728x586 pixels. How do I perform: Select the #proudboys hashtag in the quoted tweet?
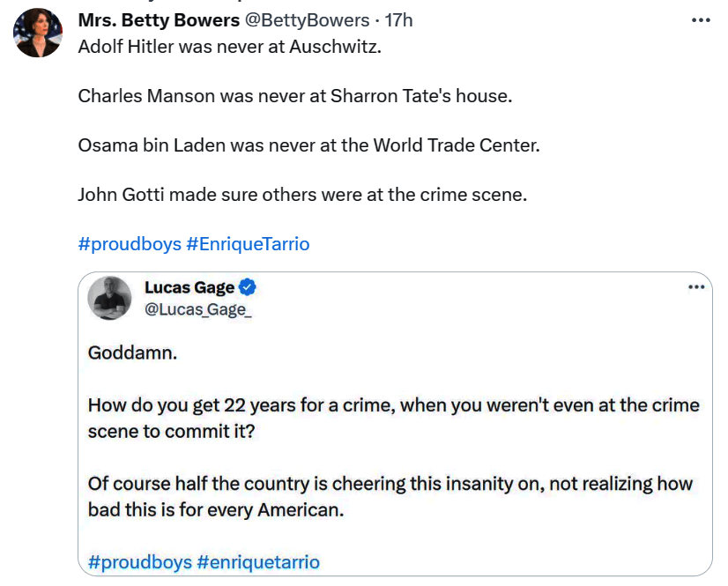tap(139, 561)
